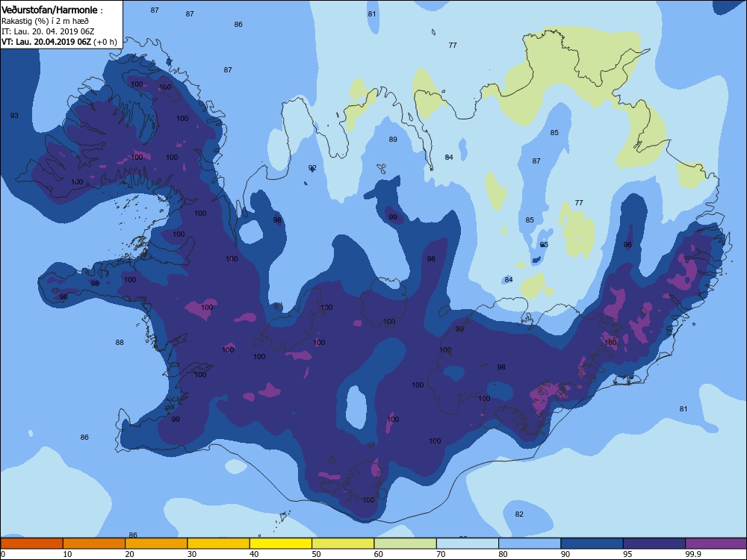
Task: Click the '82' humidity value on the map
Action: (519, 514)
